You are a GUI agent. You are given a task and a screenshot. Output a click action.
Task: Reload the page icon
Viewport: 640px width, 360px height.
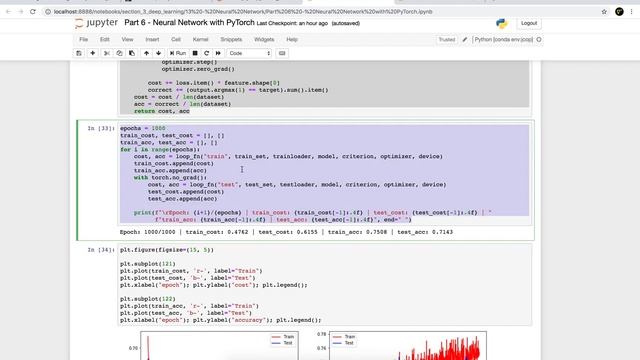tap(33, 12)
